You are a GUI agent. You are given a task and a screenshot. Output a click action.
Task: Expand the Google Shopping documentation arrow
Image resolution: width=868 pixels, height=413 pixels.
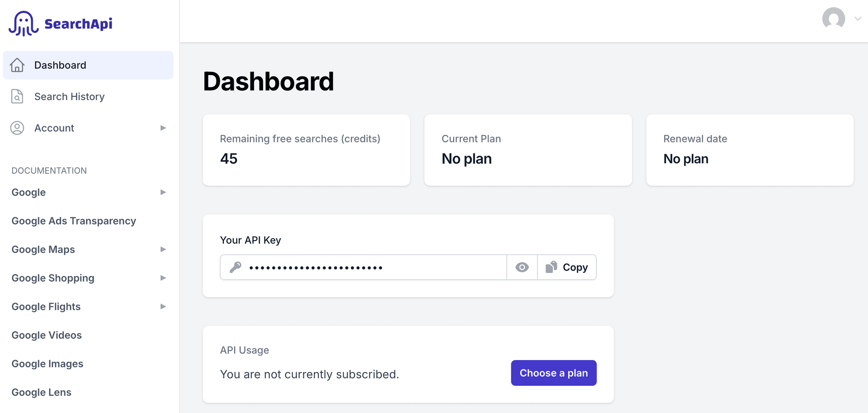coord(163,278)
